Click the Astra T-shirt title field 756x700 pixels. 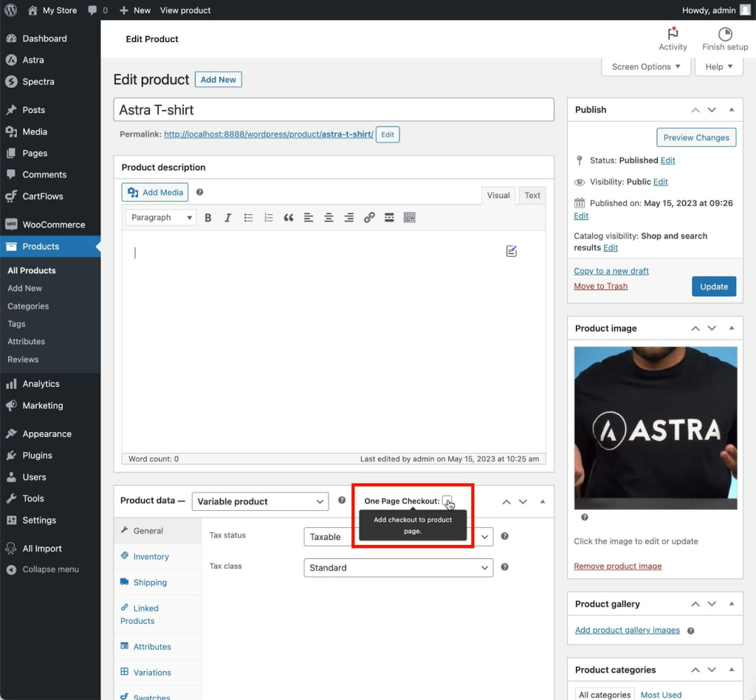coord(334,109)
